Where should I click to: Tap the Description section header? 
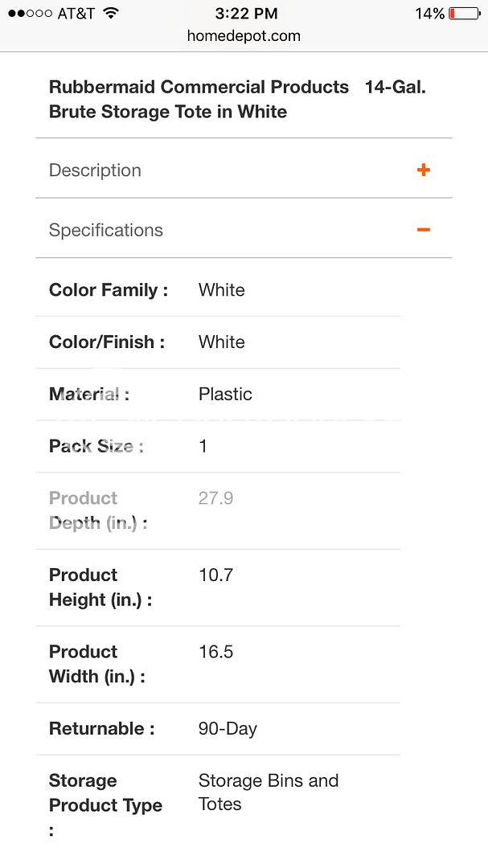95,170
